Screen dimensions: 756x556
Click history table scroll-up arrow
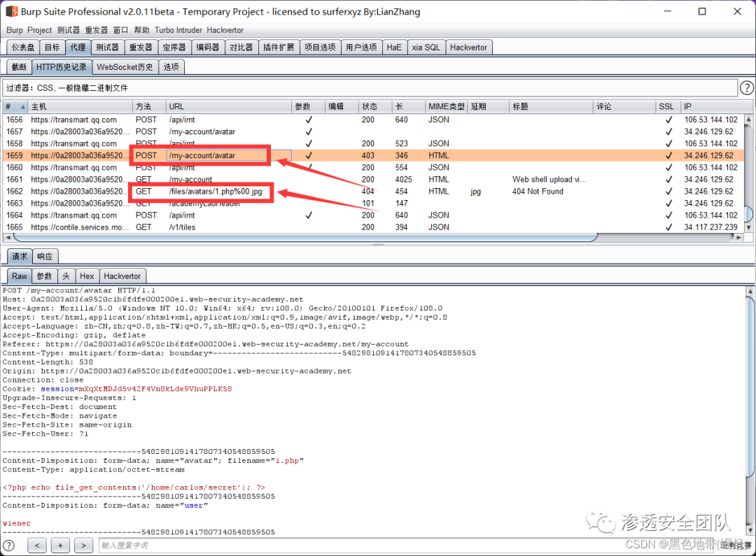749,118
